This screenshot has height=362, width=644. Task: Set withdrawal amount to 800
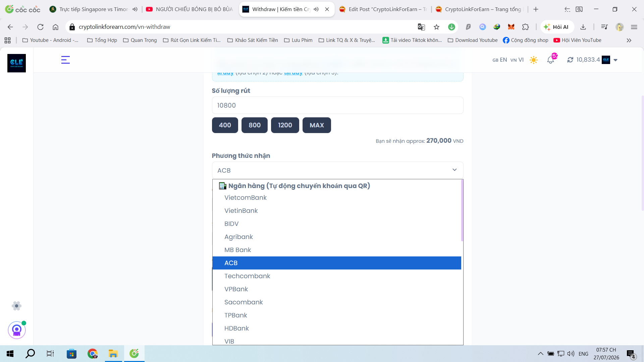point(255,125)
